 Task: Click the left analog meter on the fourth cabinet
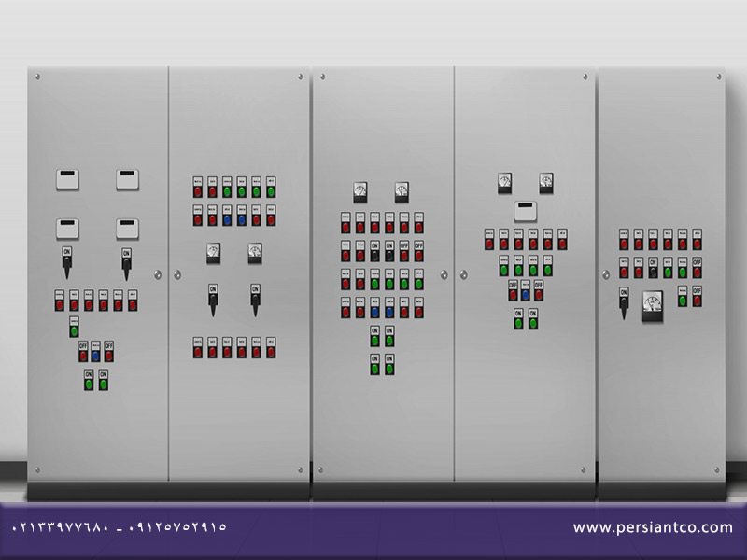504,183
